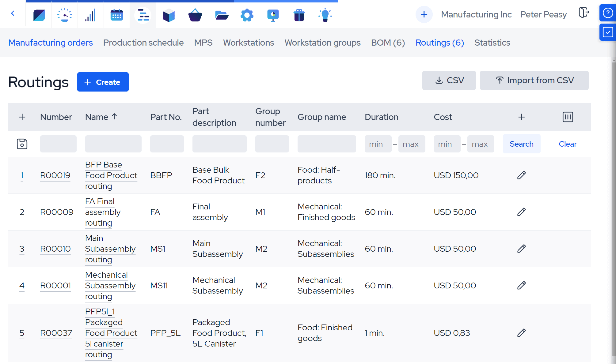Open the gift box icon
This screenshot has height=364, width=616.
coord(299,15)
